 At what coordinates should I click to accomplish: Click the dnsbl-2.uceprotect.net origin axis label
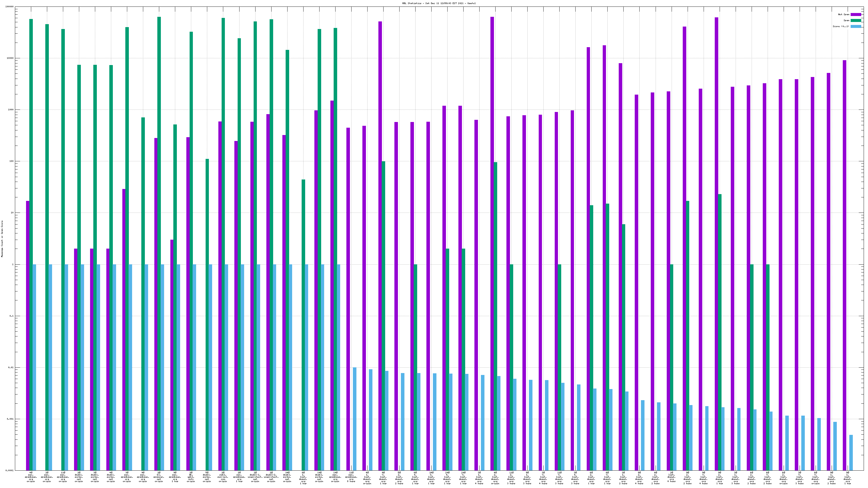(x=271, y=477)
